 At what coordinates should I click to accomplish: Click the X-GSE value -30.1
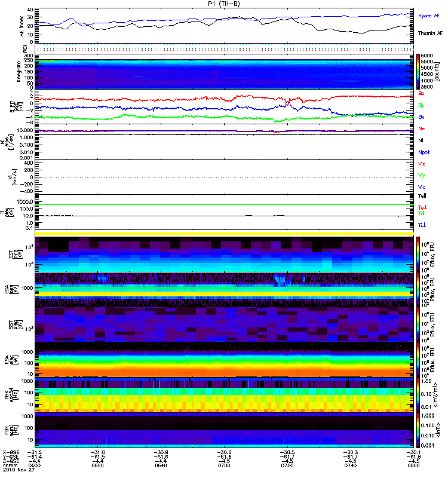(x=413, y=452)
